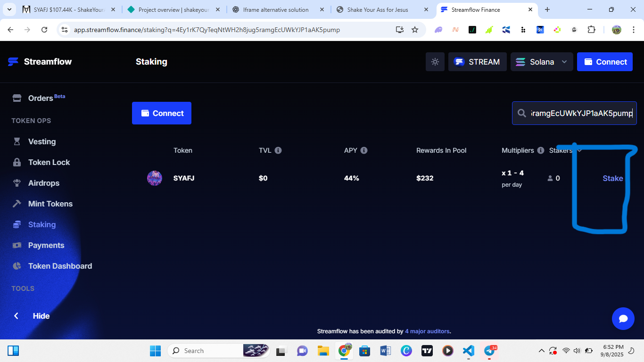This screenshot has width=644, height=362.
Task: Sort by Stakers column chevron
Action: point(579,150)
